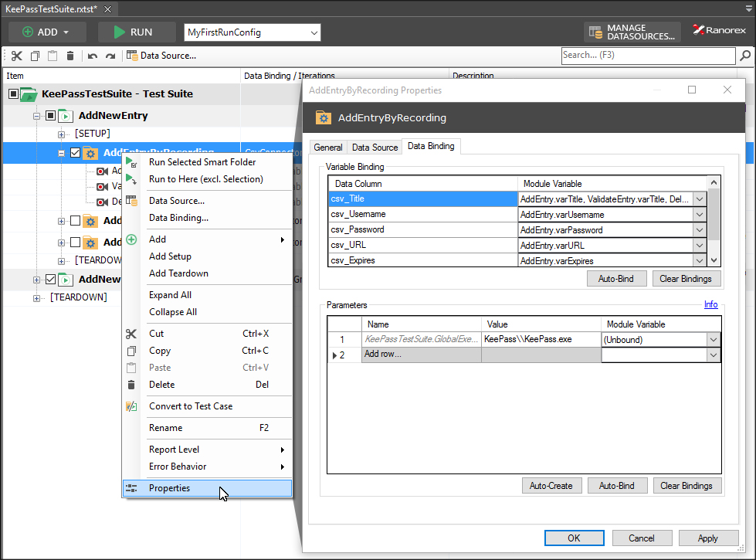The height and width of the screenshot is (560, 756).
Task: Open Data Source from the toolbar
Action: (161, 56)
